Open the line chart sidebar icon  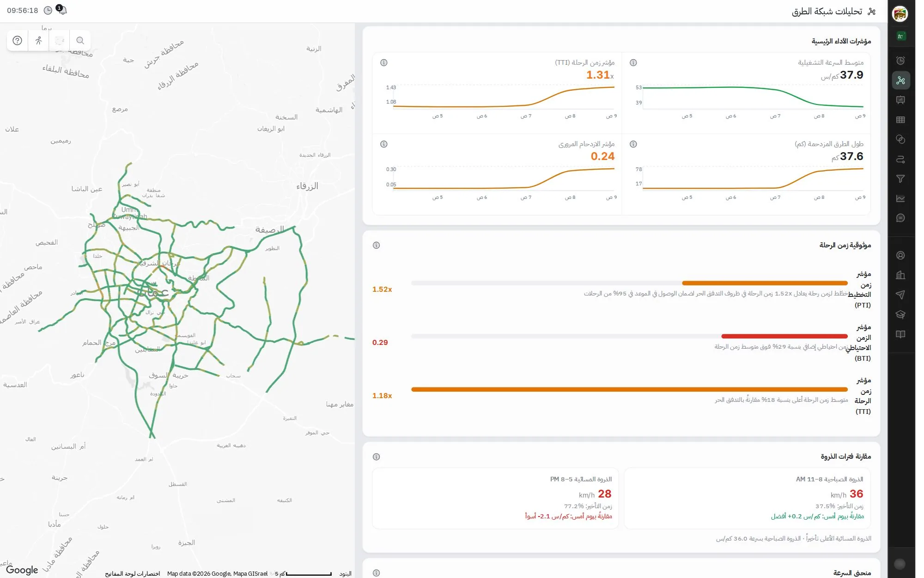tap(900, 198)
